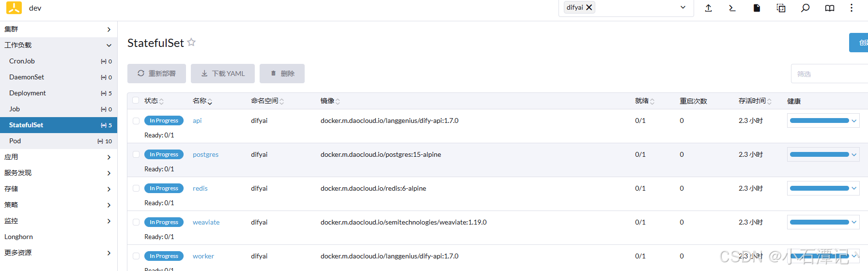Image resolution: width=868 pixels, height=271 pixels.
Task: Click the docker.m.daocloud.io/redis:6-alpine image text
Action: [x=373, y=188]
